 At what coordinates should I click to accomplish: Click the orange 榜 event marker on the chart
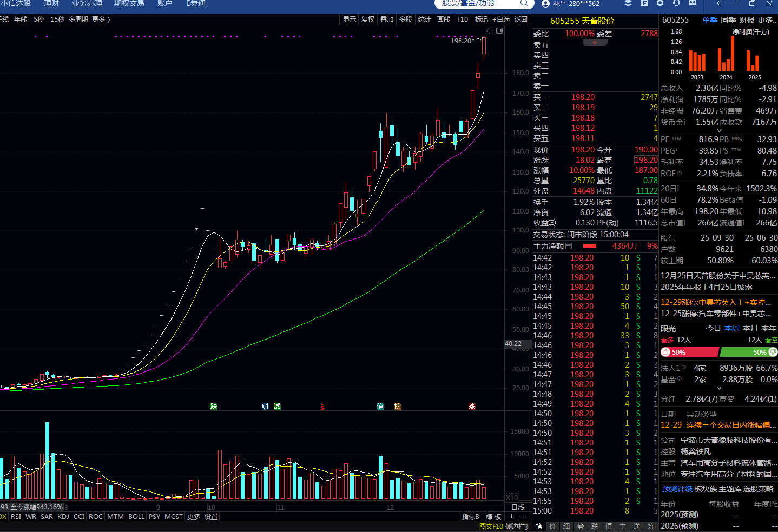click(x=397, y=406)
